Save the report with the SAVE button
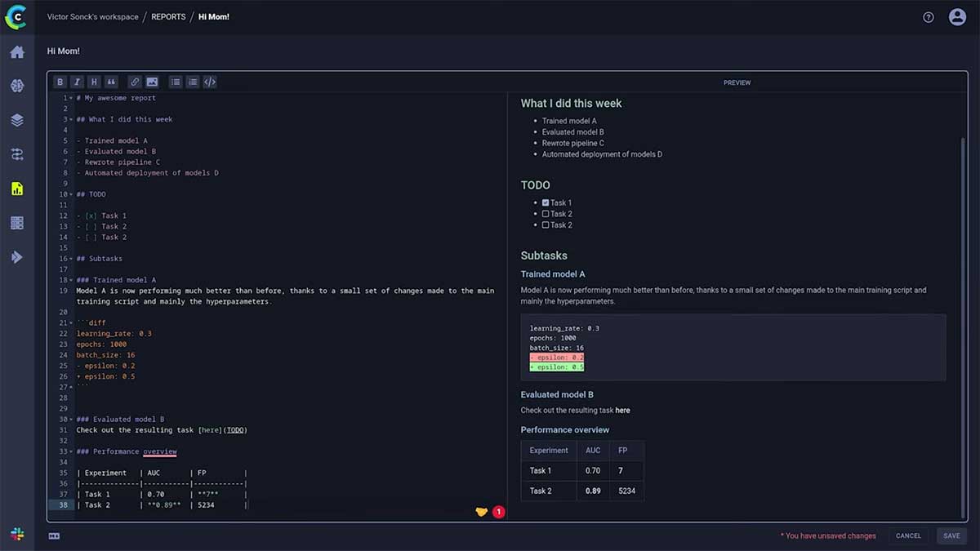Image resolution: width=980 pixels, height=551 pixels. coord(951,535)
